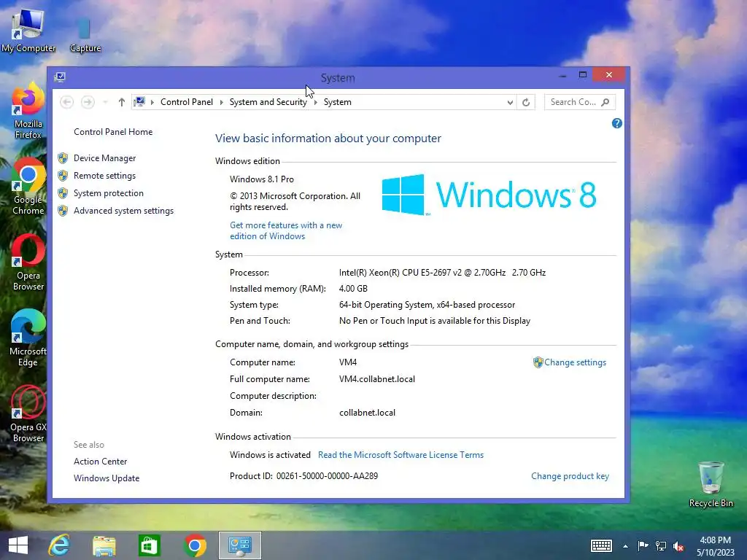Show hidden system tray icons
The height and width of the screenshot is (560, 747).
(625, 546)
